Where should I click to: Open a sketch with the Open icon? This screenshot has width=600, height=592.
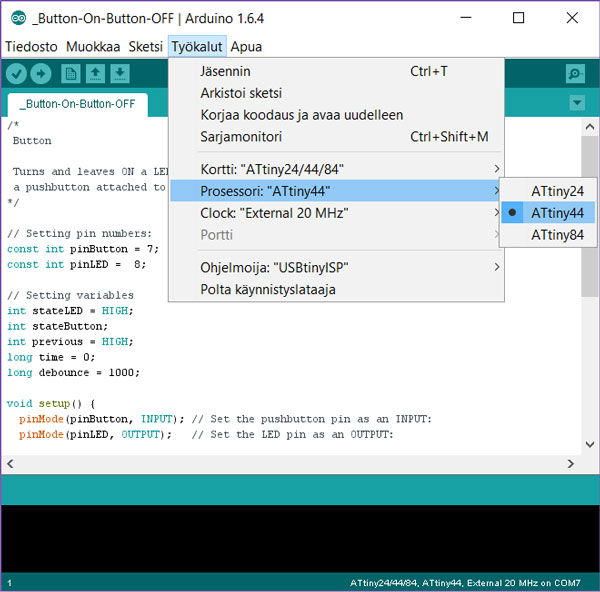click(x=95, y=73)
